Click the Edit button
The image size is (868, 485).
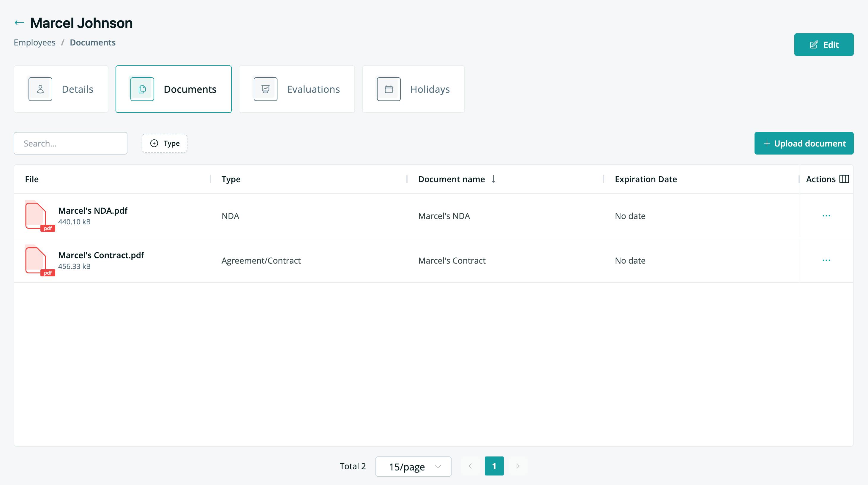point(823,45)
